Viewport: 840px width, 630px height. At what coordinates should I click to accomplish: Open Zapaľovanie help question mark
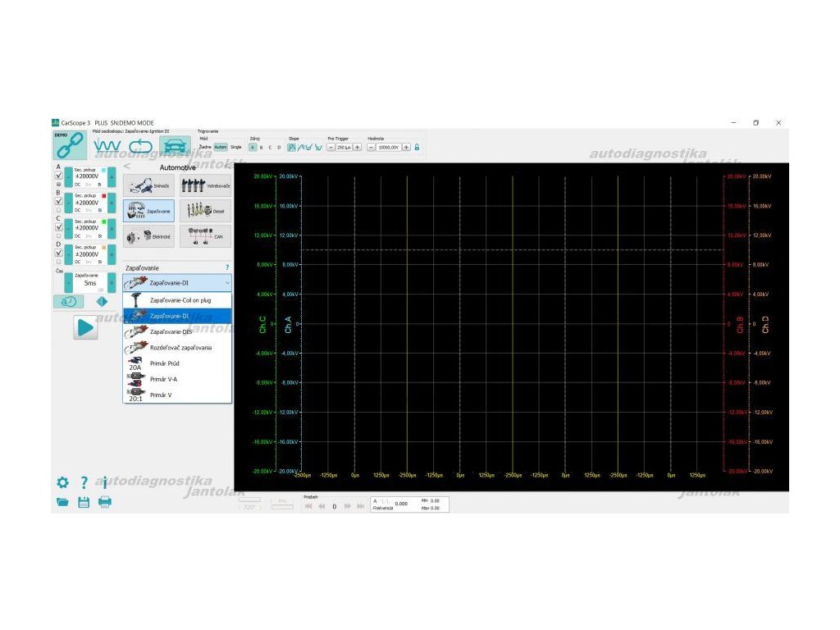click(x=227, y=267)
